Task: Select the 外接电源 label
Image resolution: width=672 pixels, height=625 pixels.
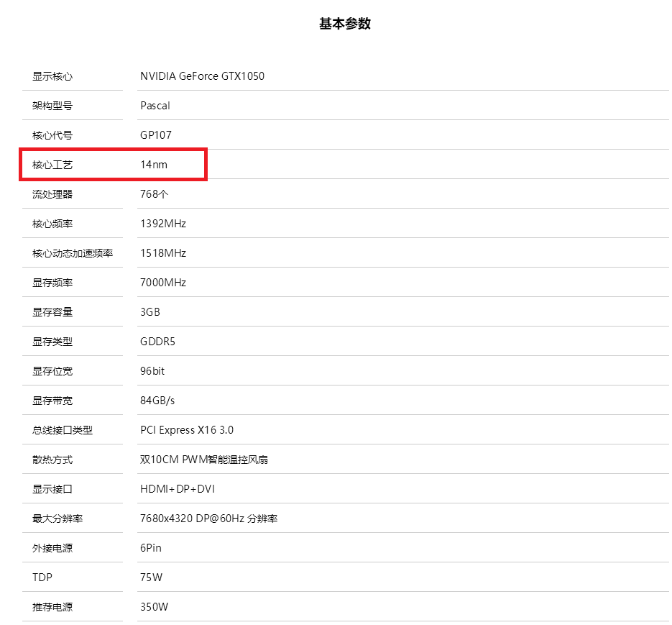Action: [x=52, y=548]
